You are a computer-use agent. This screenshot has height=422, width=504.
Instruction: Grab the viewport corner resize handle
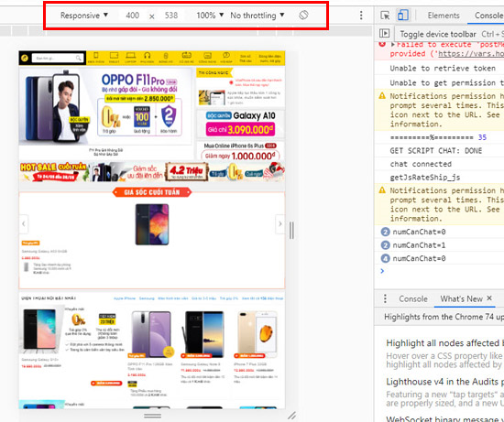tap(291, 416)
